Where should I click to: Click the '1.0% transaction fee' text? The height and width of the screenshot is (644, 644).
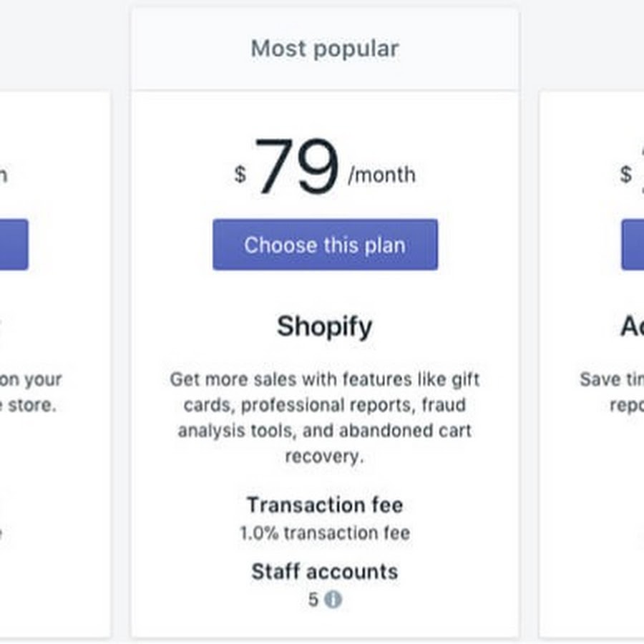pos(325,533)
